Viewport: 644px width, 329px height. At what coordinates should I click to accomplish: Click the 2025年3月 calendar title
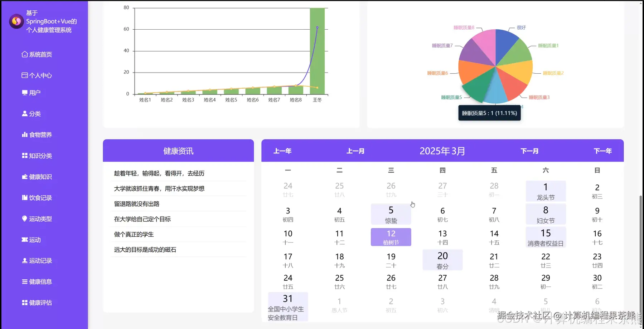coord(442,151)
